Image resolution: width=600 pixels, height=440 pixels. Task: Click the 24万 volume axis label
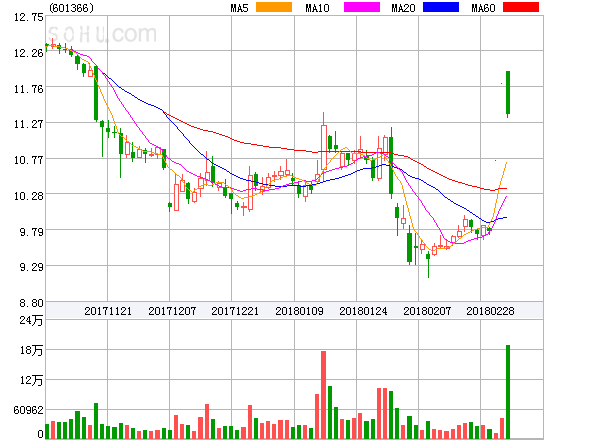pyautogui.click(x=31, y=320)
